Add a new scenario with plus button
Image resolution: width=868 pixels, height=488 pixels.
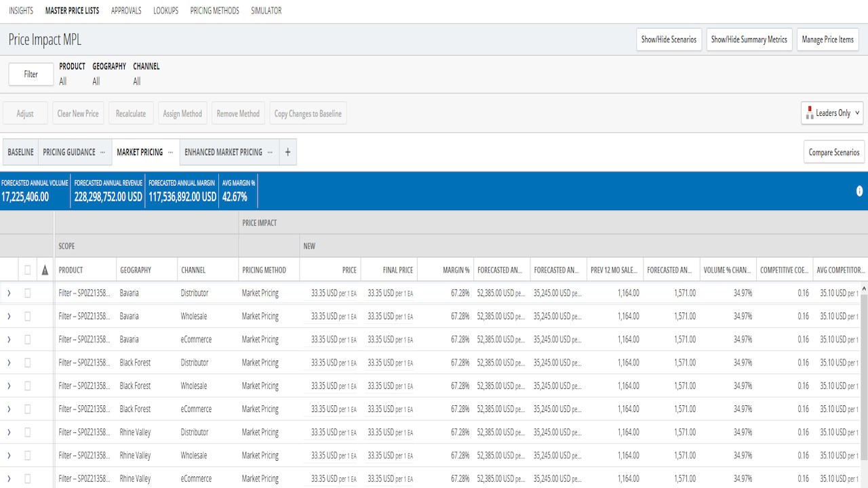click(288, 152)
